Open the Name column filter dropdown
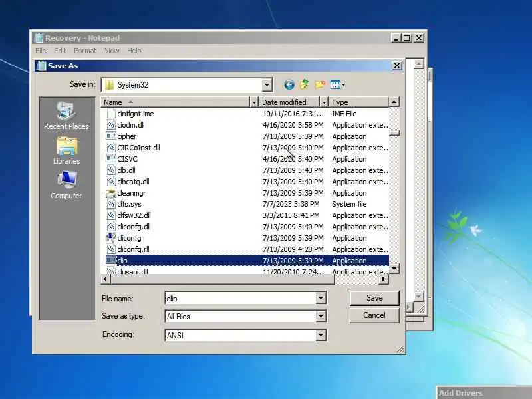This screenshot has width=532, height=399. point(254,102)
